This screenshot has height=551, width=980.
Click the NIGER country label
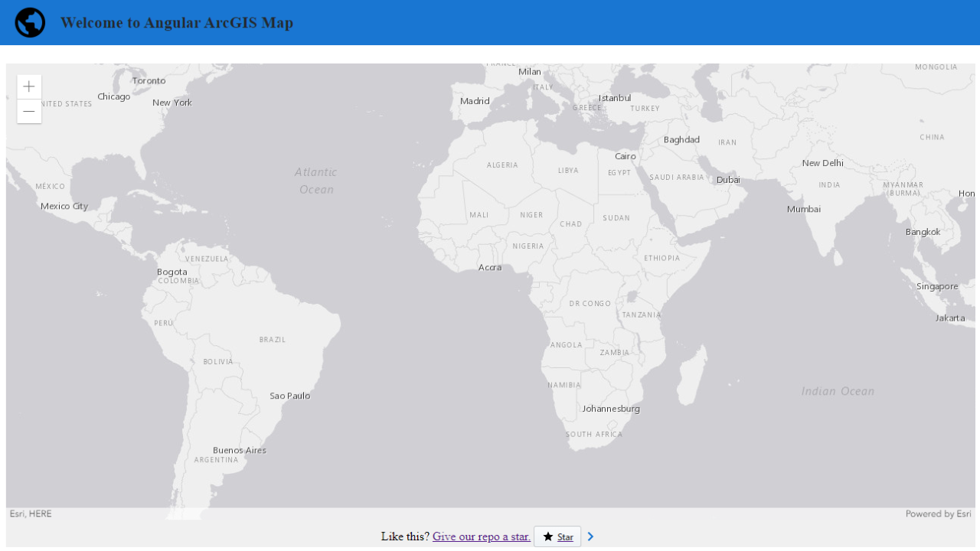531,215
